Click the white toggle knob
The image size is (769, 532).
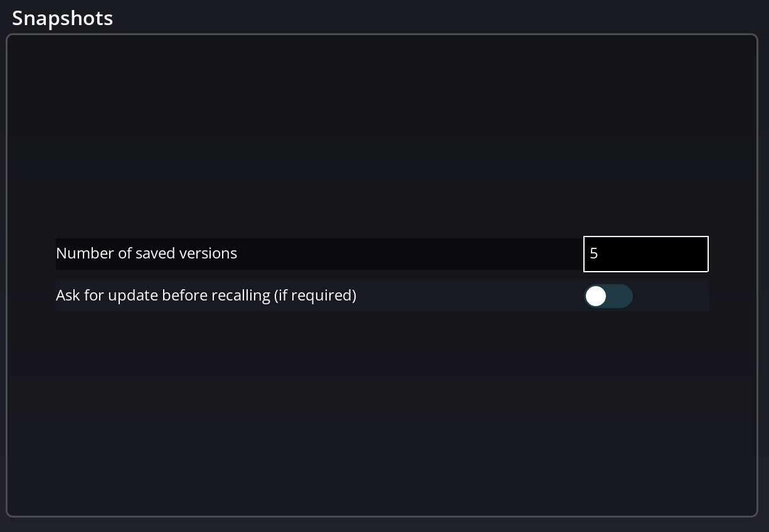click(596, 296)
